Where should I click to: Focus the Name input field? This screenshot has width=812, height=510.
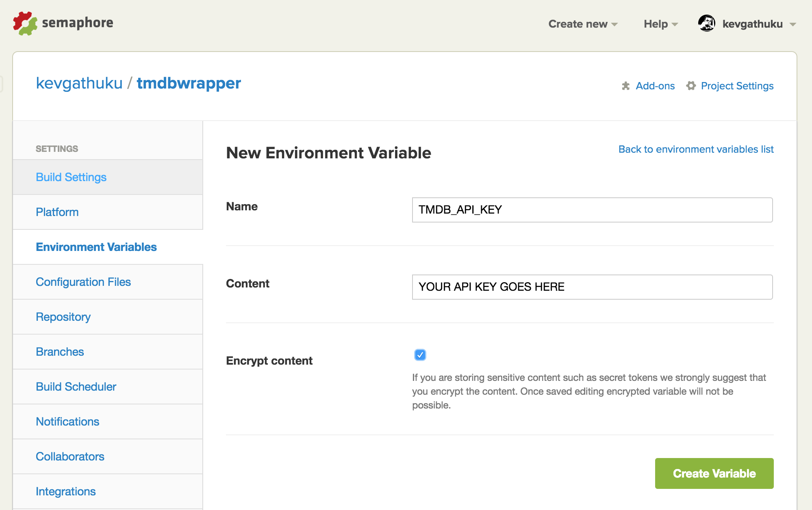click(592, 210)
